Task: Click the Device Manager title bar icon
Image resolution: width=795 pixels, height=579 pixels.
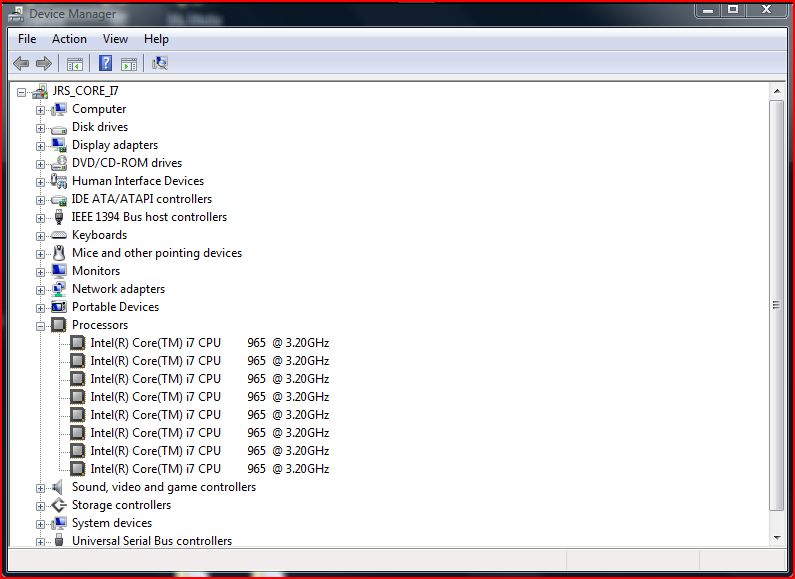Action: point(16,14)
